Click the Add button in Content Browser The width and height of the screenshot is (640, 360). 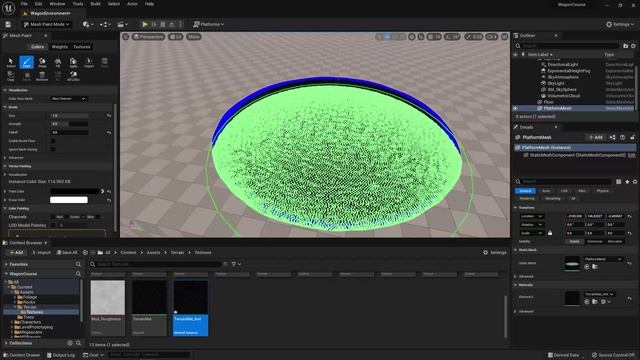pos(17,253)
